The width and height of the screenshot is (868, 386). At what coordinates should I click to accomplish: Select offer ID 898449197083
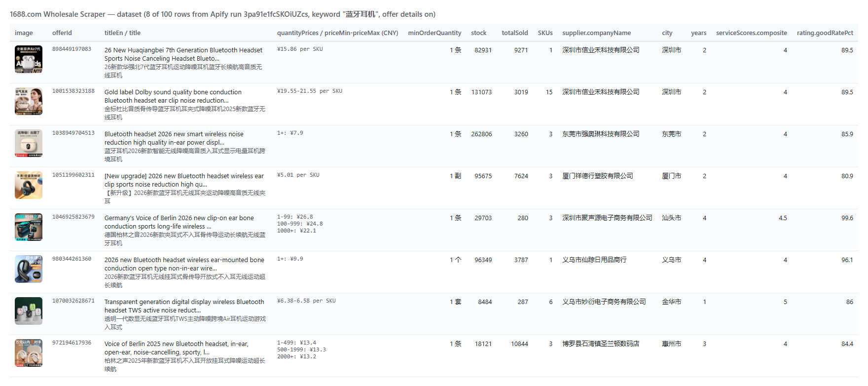tap(72, 49)
